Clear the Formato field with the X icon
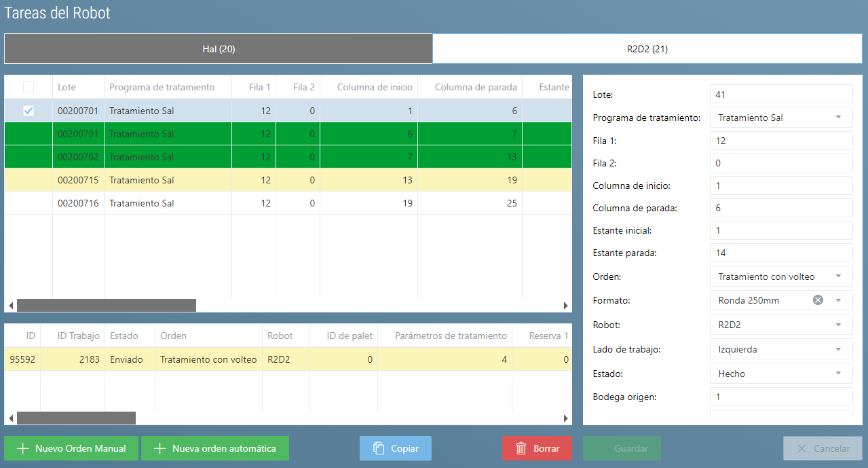Viewport: 868px width, 468px height. (818, 300)
